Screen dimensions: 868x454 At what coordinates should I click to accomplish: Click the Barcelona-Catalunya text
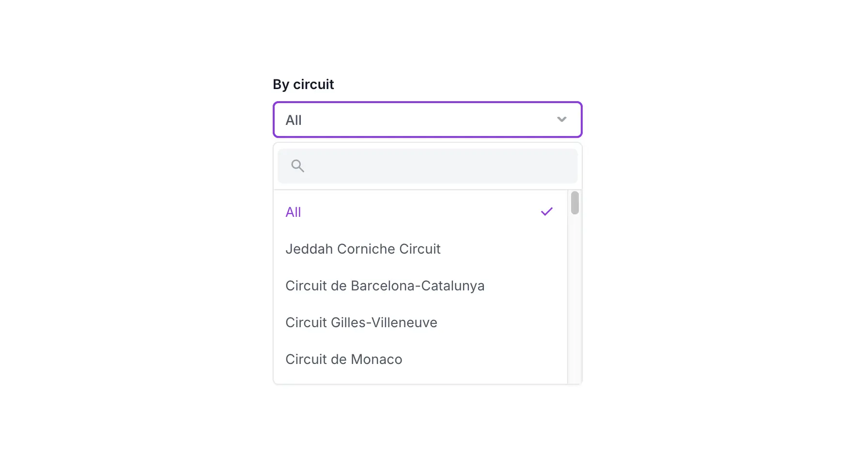pos(418,286)
